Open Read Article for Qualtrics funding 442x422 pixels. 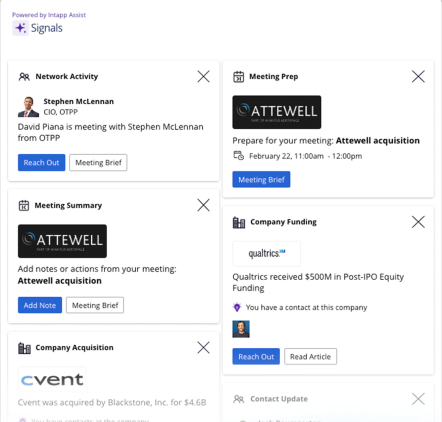(x=310, y=357)
